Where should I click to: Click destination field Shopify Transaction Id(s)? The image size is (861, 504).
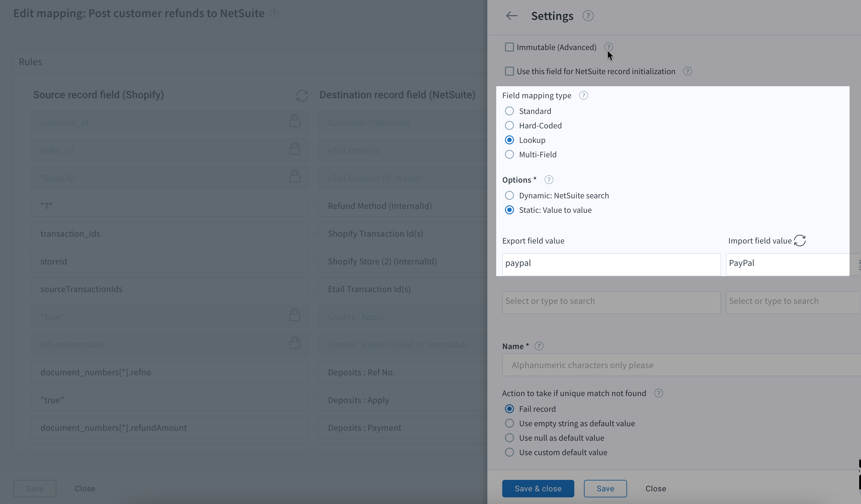403,233
